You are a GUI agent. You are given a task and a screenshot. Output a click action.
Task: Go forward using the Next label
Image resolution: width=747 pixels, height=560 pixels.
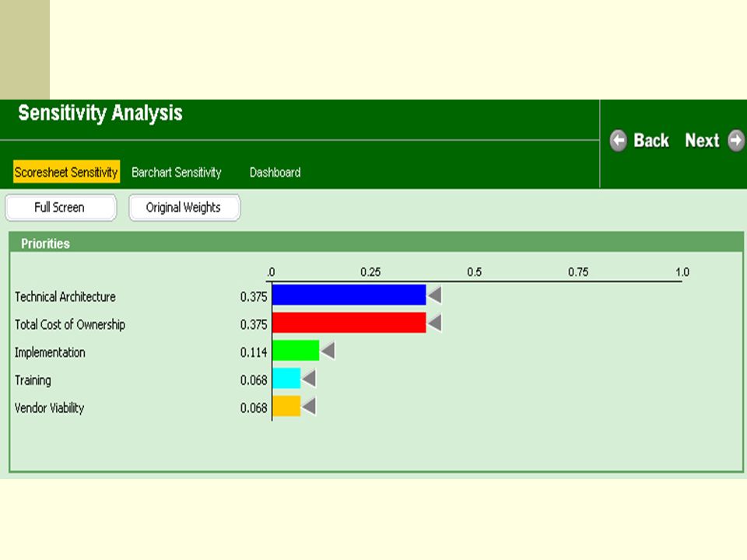click(702, 141)
